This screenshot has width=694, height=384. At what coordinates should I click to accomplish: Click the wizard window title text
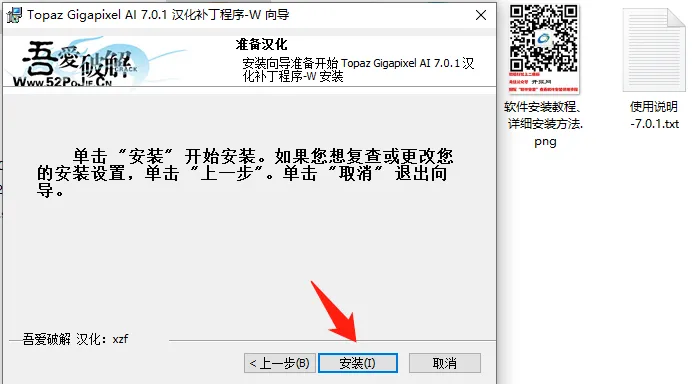click(x=158, y=15)
